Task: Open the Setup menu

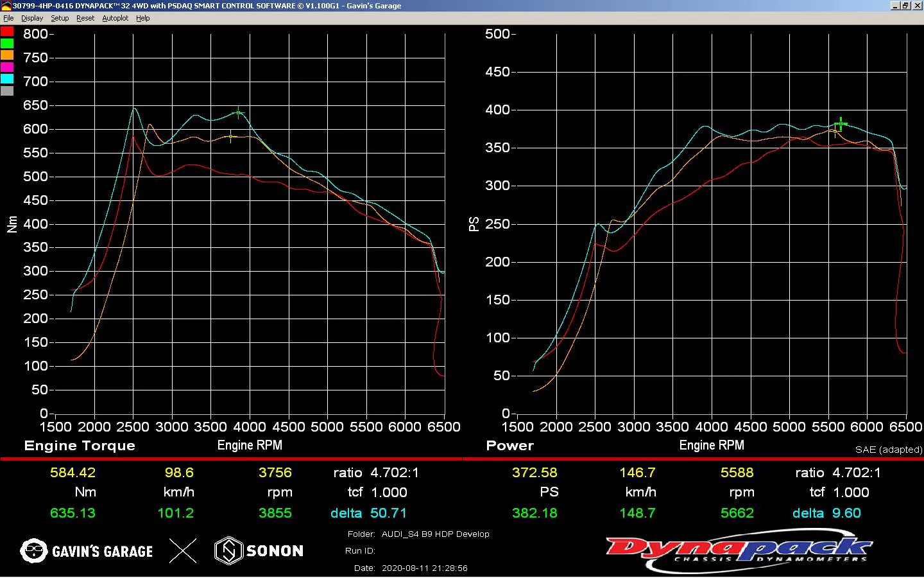Action: click(60, 18)
